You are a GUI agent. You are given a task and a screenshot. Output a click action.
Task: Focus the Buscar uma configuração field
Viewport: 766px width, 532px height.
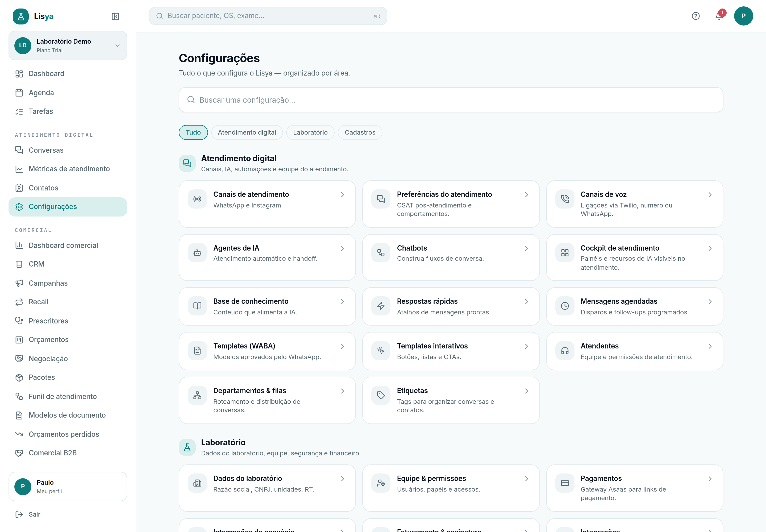click(451, 100)
